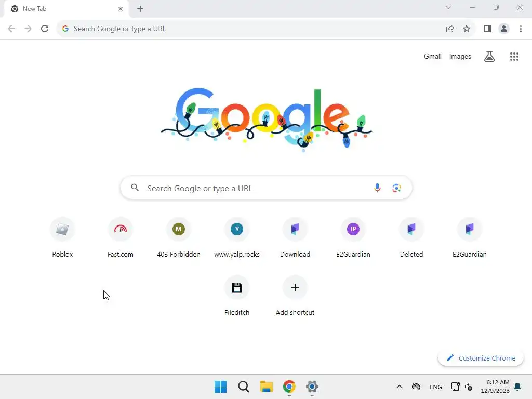Search by image with Google Lens icon
532x399 pixels.
pos(396,188)
